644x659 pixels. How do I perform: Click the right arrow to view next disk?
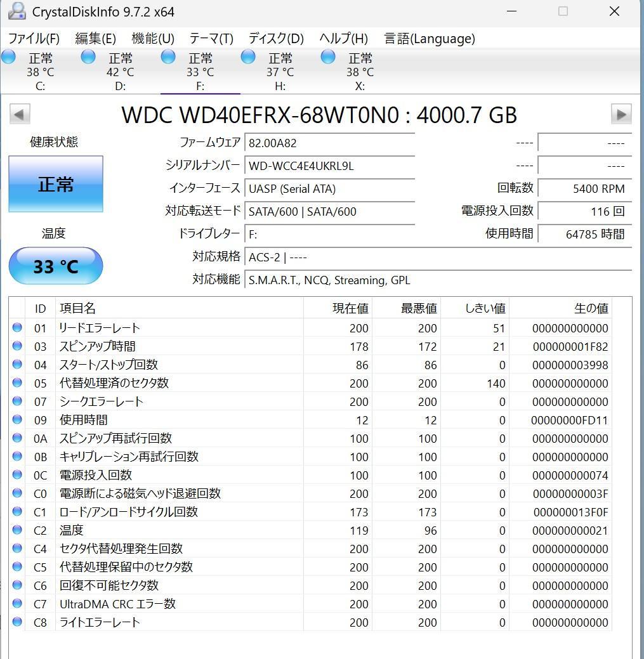(621, 114)
